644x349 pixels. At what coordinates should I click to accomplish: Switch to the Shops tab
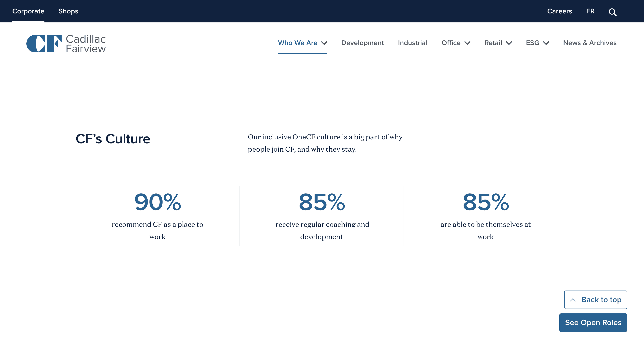tap(68, 11)
